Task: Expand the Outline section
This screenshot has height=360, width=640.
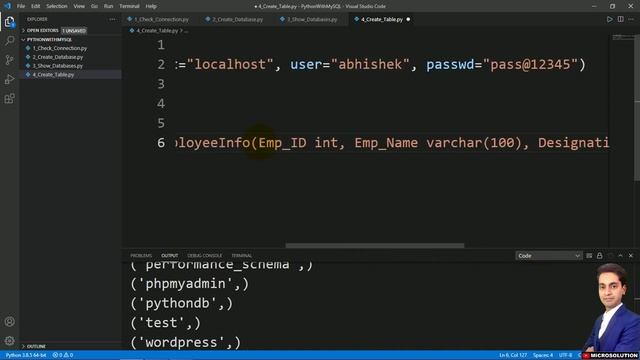Action: click(x=36, y=346)
